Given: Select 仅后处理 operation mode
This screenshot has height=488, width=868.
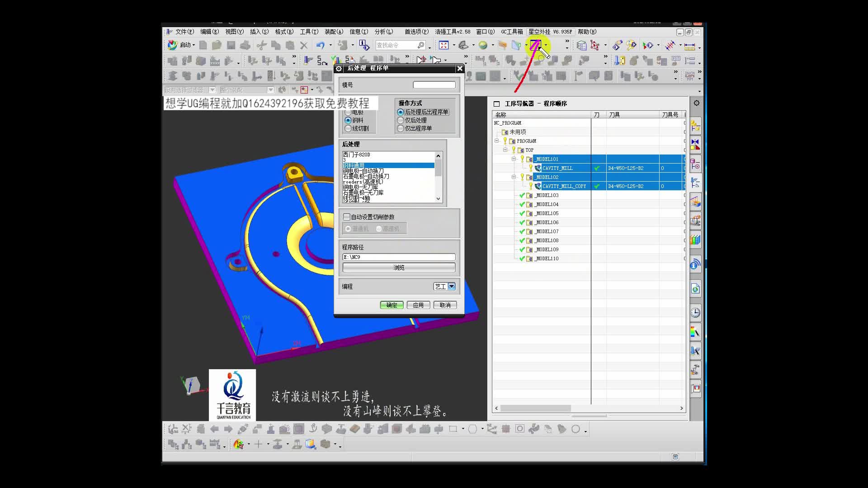Looking at the screenshot, I should tap(401, 120).
